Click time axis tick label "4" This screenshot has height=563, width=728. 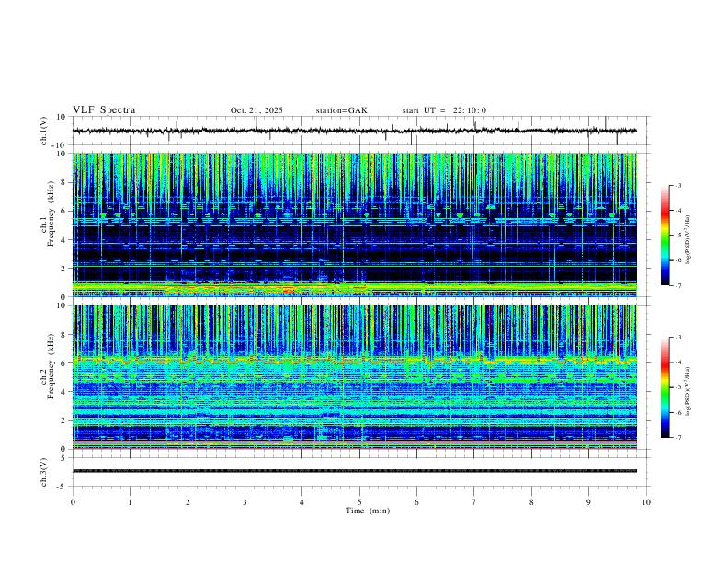[x=301, y=502]
